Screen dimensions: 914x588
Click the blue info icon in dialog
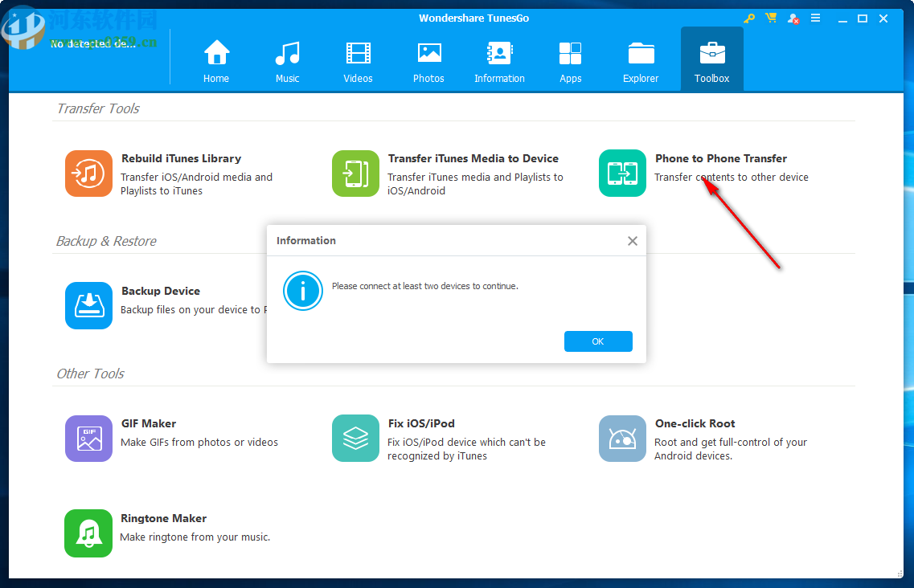(303, 291)
